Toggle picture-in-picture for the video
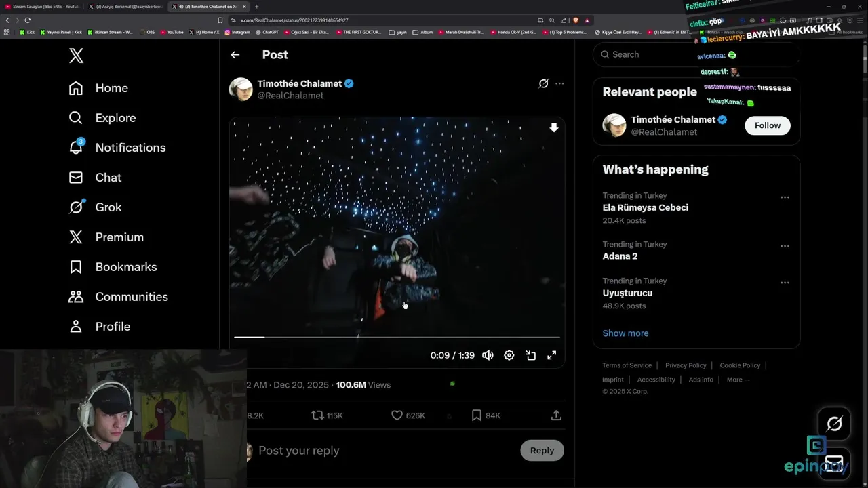 pyautogui.click(x=531, y=355)
